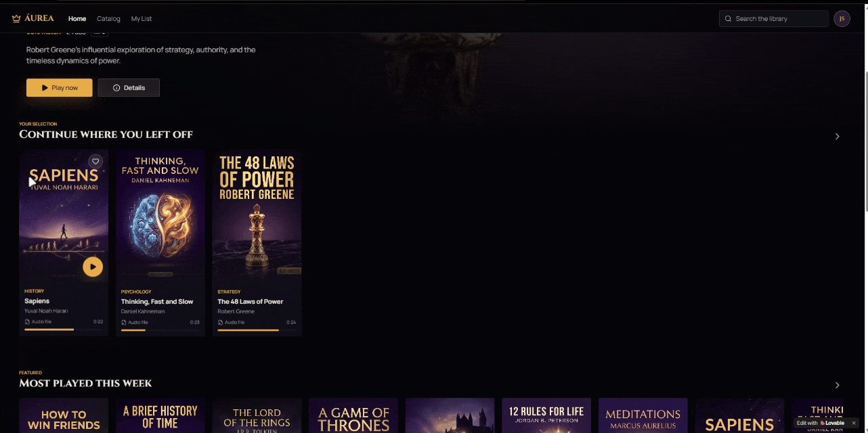Go to My List
Screen dimensions: 868x433
coord(142,19)
